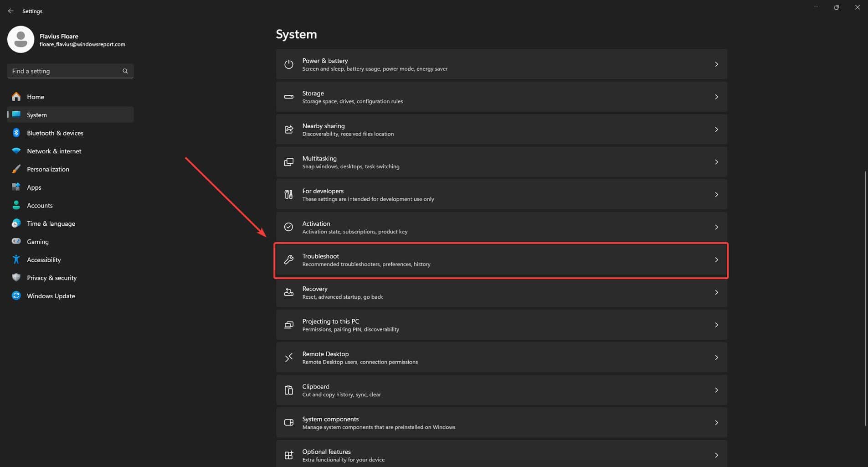This screenshot has height=467, width=868.
Task: Click the Accounts person icon
Action: (16, 205)
